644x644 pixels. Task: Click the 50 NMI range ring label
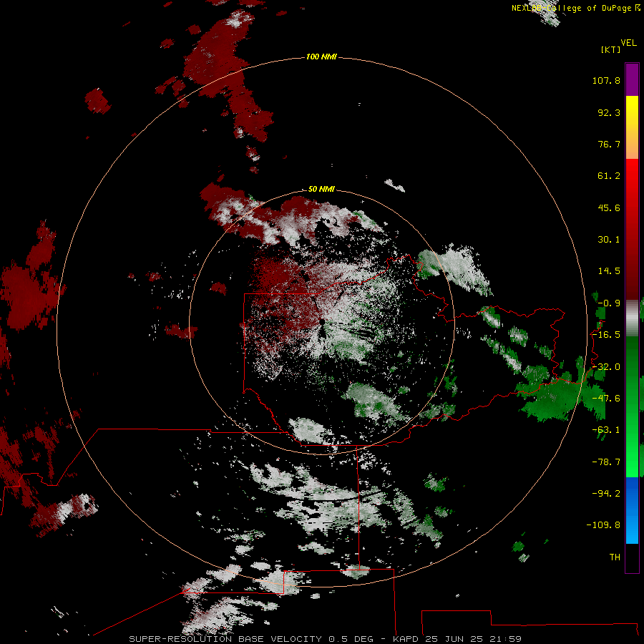click(x=321, y=189)
